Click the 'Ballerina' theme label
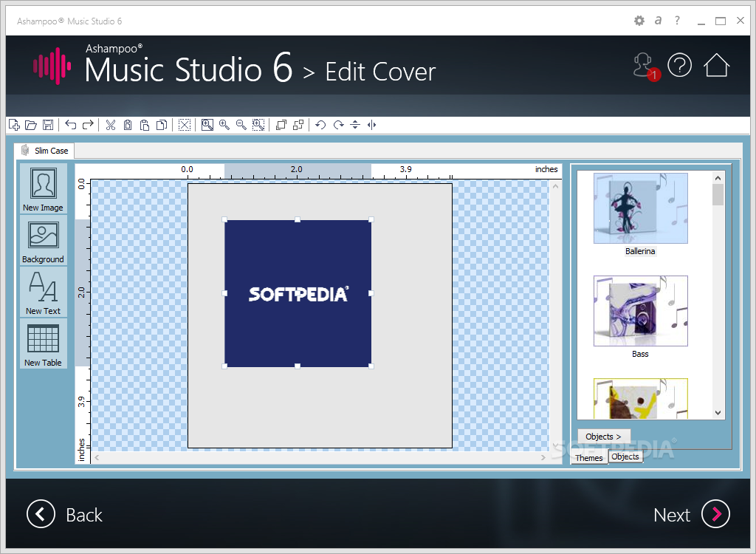This screenshot has height=554, width=756. point(640,251)
